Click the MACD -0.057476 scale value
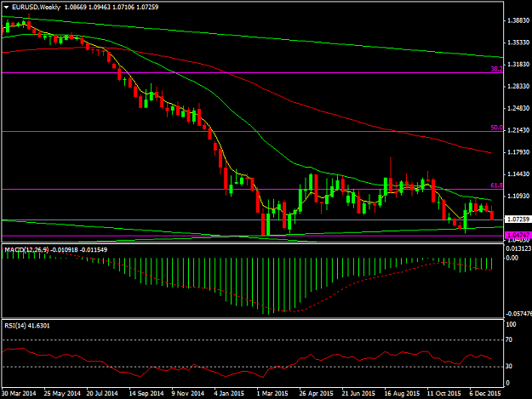Screen dimensions: 532x399 click(518, 314)
